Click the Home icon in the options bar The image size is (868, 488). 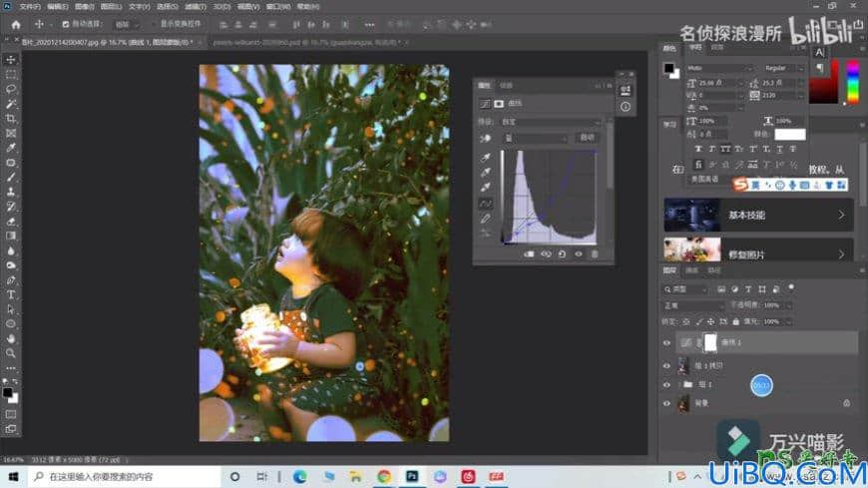pos(16,24)
